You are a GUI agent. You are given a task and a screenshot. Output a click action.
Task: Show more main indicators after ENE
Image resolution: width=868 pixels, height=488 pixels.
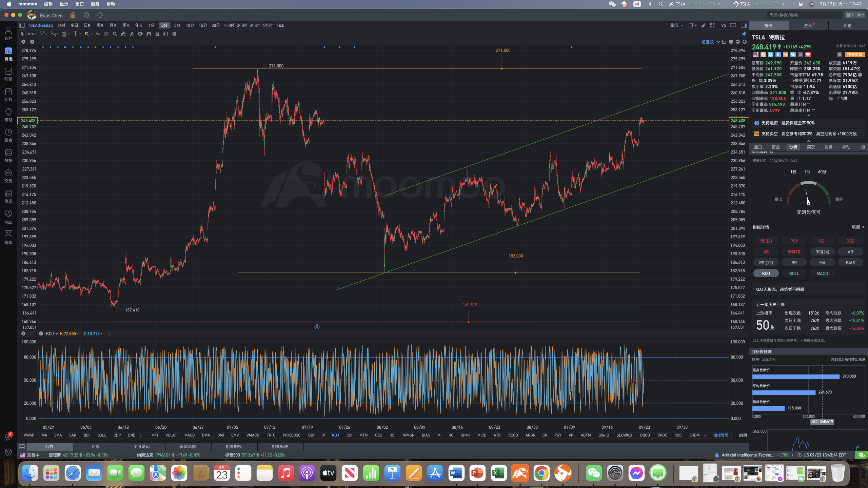coord(141,435)
